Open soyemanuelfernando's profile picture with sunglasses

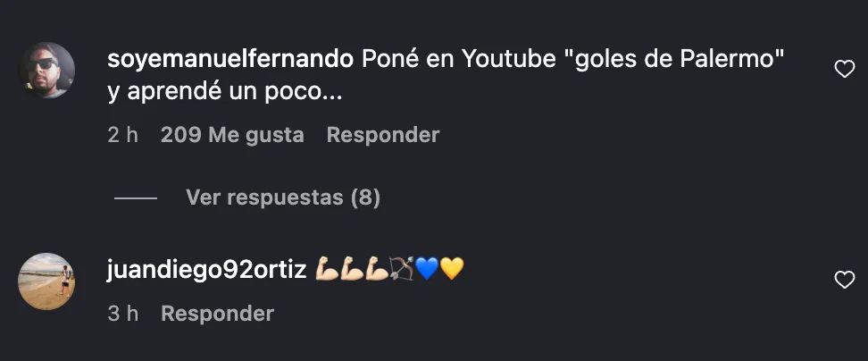pos(46,71)
